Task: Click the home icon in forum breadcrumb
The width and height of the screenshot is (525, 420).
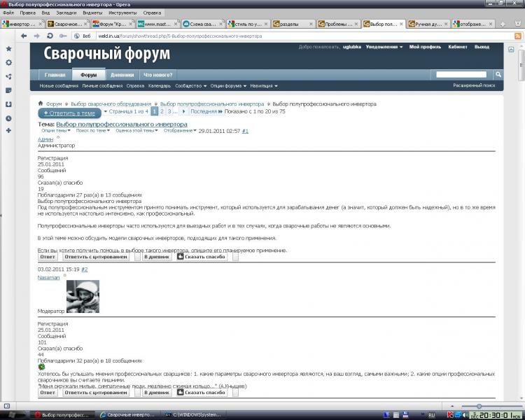Action: 41,104
